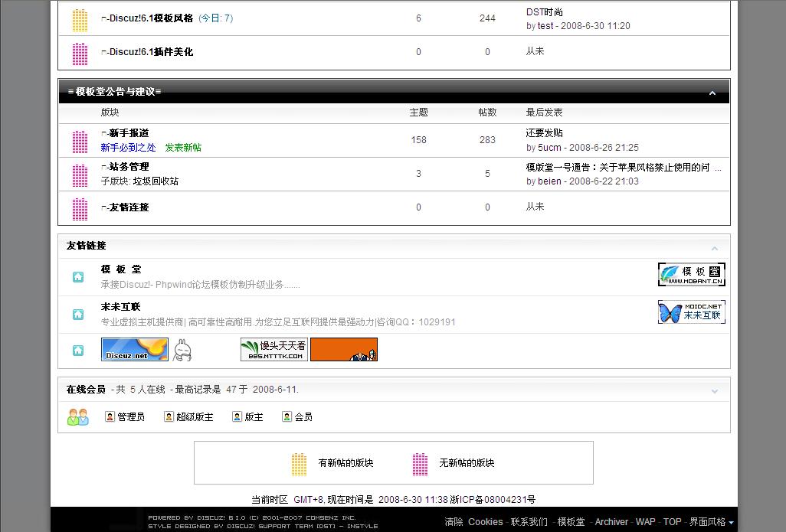Click 联系我们 in footer
The image size is (786, 532).
pyautogui.click(x=529, y=522)
